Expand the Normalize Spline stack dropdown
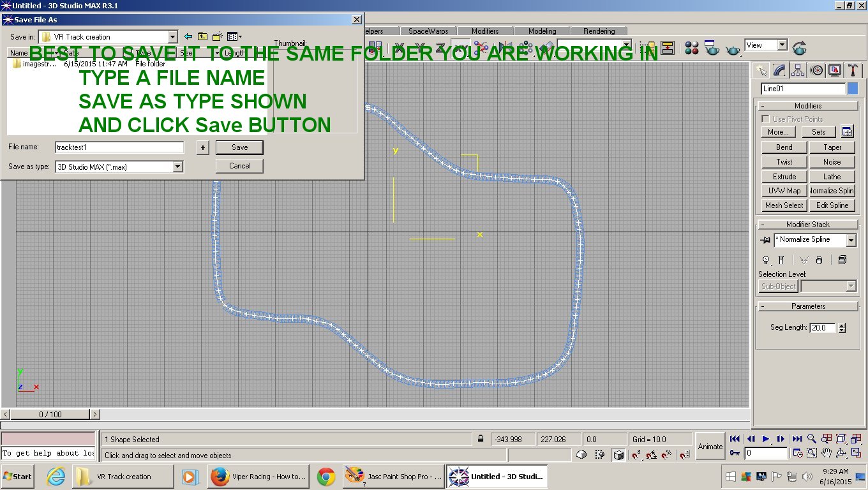868x490 pixels. click(851, 241)
